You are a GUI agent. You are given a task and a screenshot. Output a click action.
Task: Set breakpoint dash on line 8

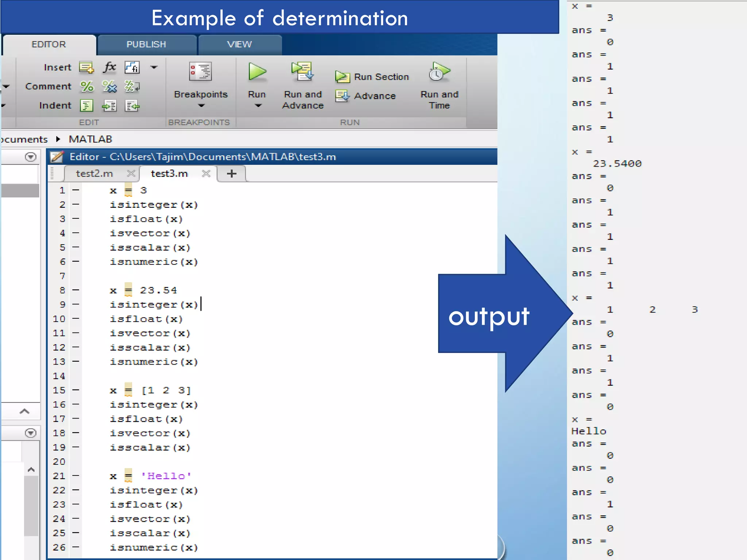pos(76,290)
